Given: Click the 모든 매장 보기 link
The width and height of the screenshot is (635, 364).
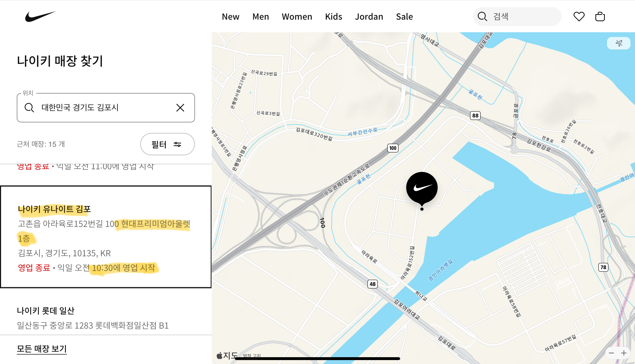Looking at the screenshot, I should (x=42, y=349).
